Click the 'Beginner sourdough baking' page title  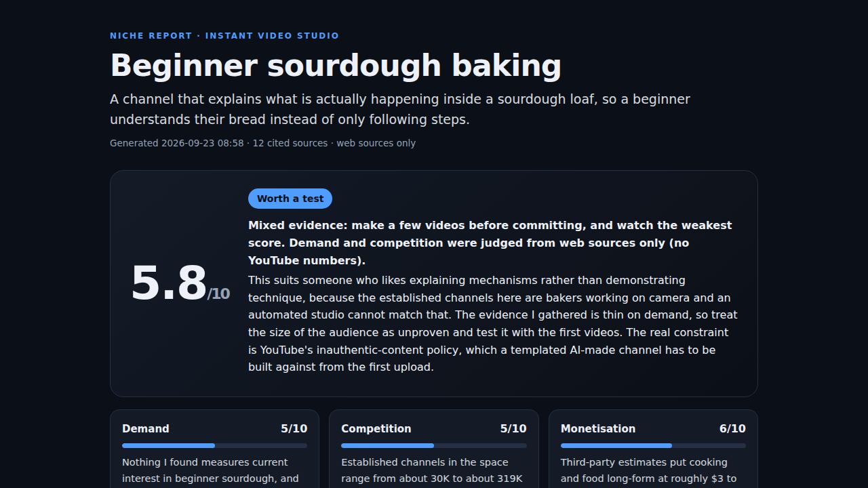point(336,66)
